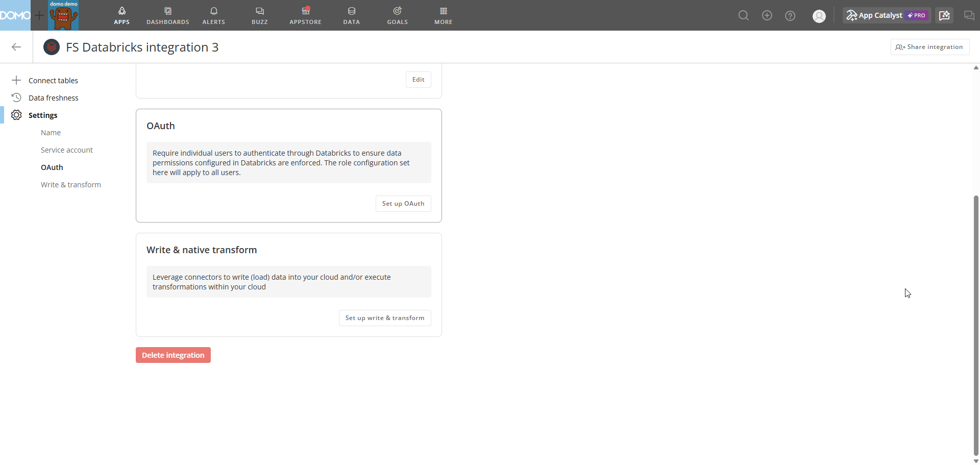Open the More grid icon
The image size is (980, 465).
(x=444, y=11)
